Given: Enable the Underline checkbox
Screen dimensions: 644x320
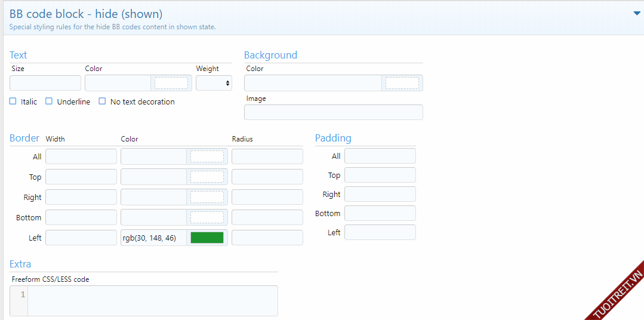Looking at the screenshot, I should [49, 101].
